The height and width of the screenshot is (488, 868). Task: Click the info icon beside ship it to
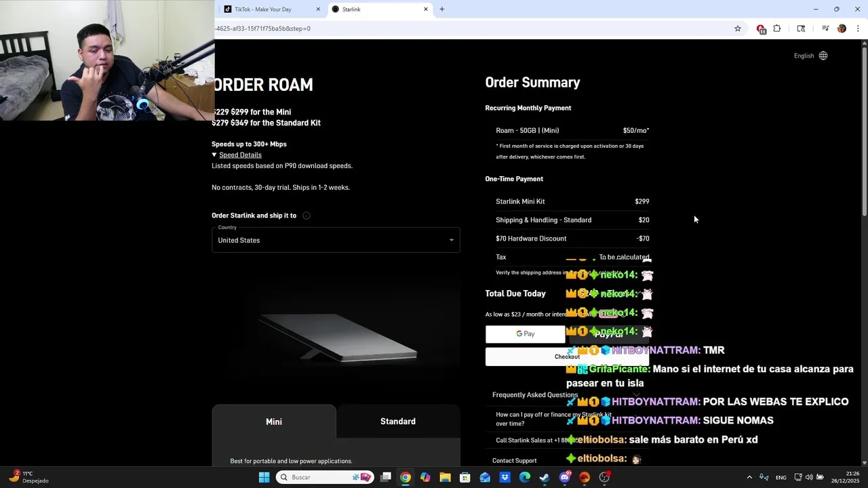307,216
